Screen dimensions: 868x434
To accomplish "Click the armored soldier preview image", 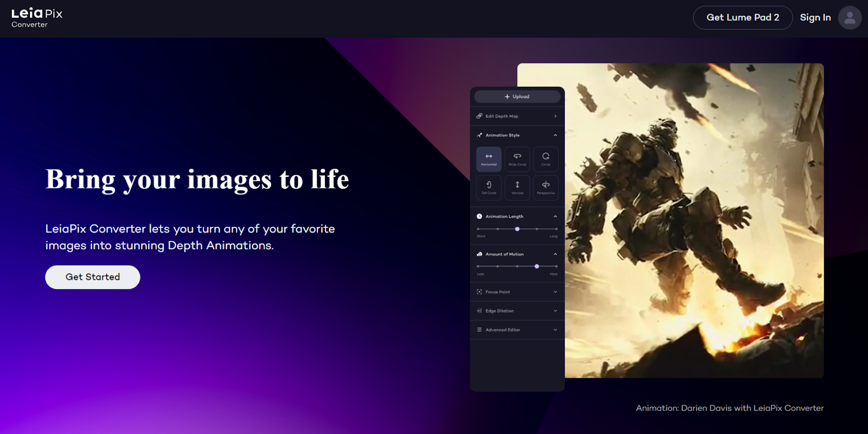I will coord(694,221).
